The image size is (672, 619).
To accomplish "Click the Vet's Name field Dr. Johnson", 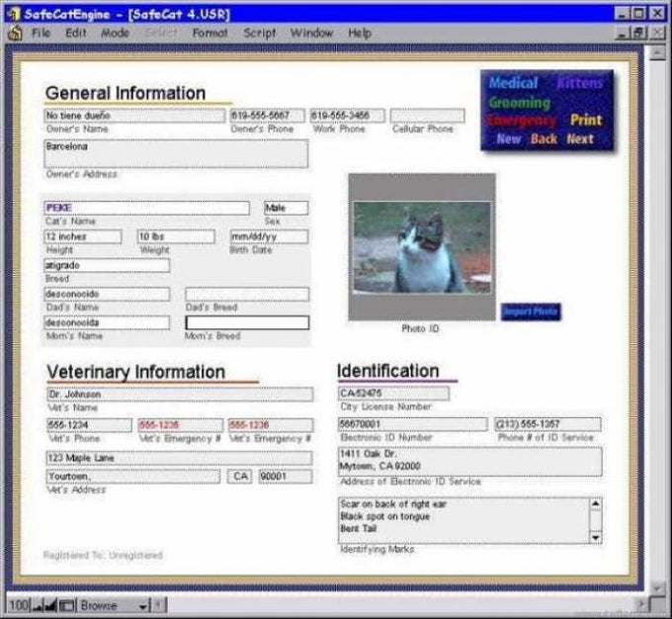I will pos(180,395).
